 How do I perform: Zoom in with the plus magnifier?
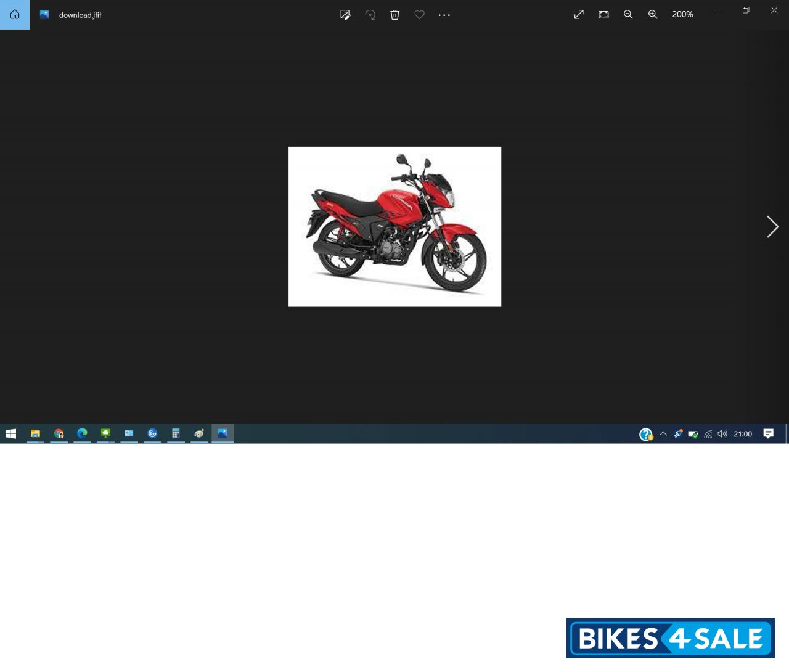pyautogui.click(x=653, y=15)
